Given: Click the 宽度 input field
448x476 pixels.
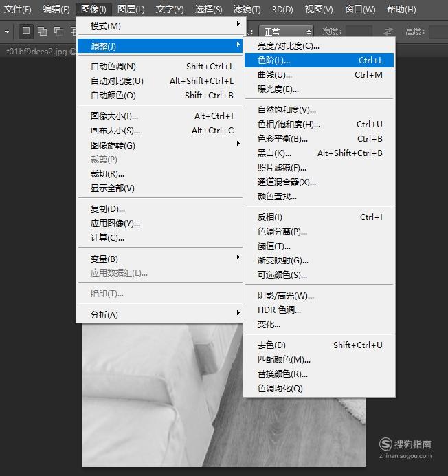Looking at the screenshot, I should click(359, 31).
